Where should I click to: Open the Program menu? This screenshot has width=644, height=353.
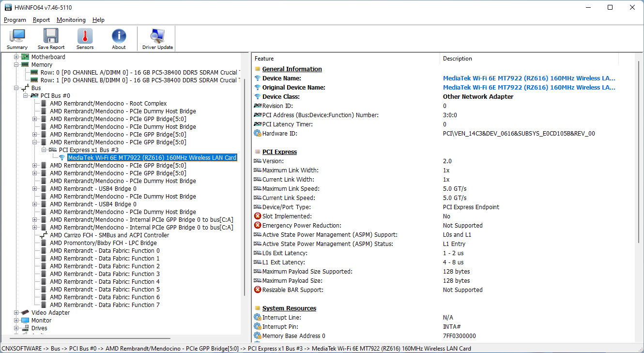[x=15, y=20]
